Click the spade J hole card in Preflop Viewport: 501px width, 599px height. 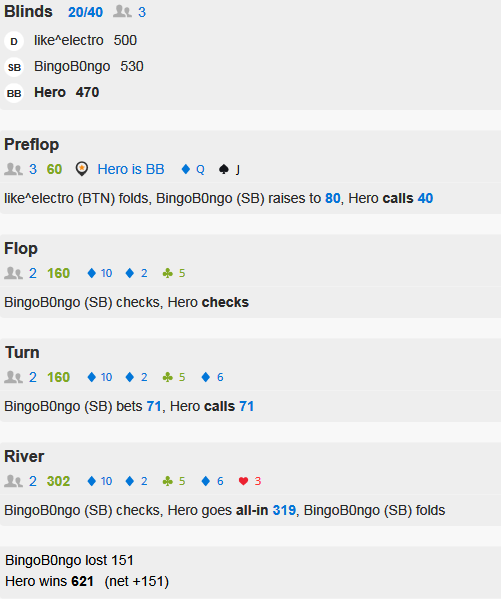pyautogui.click(x=229, y=169)
